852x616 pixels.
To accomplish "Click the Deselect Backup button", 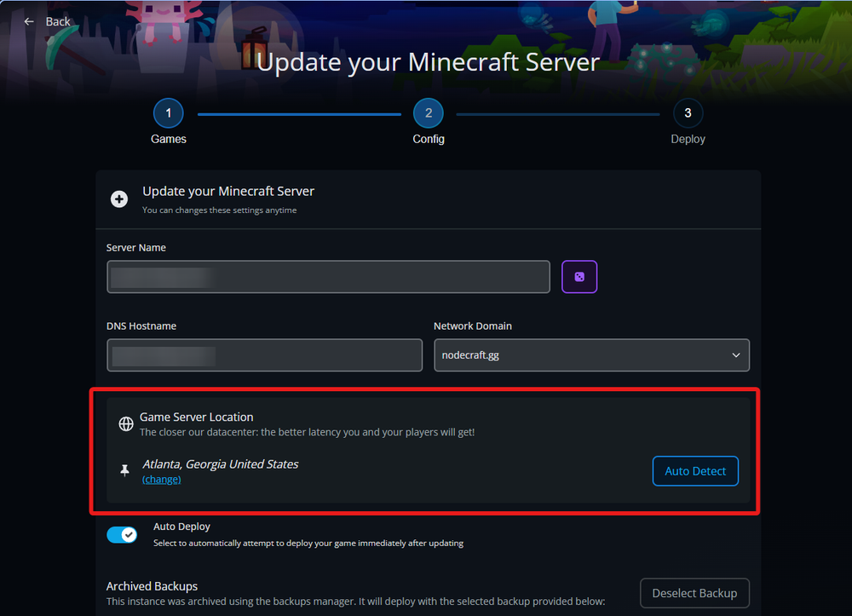I will [x=694, y=593].
